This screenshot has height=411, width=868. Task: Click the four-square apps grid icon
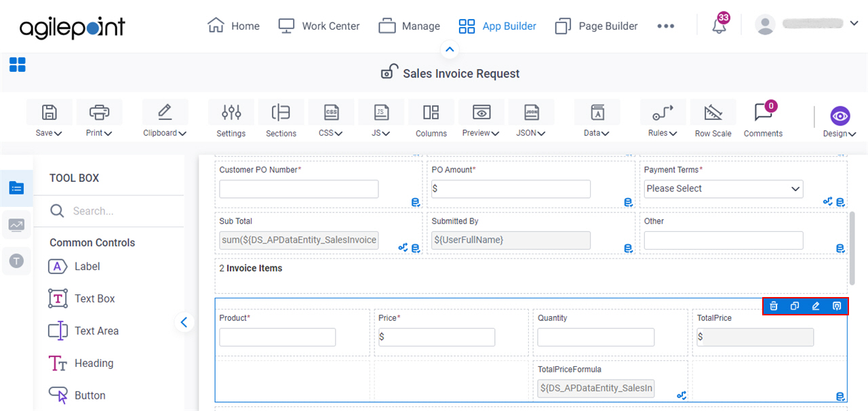point(18,65)
